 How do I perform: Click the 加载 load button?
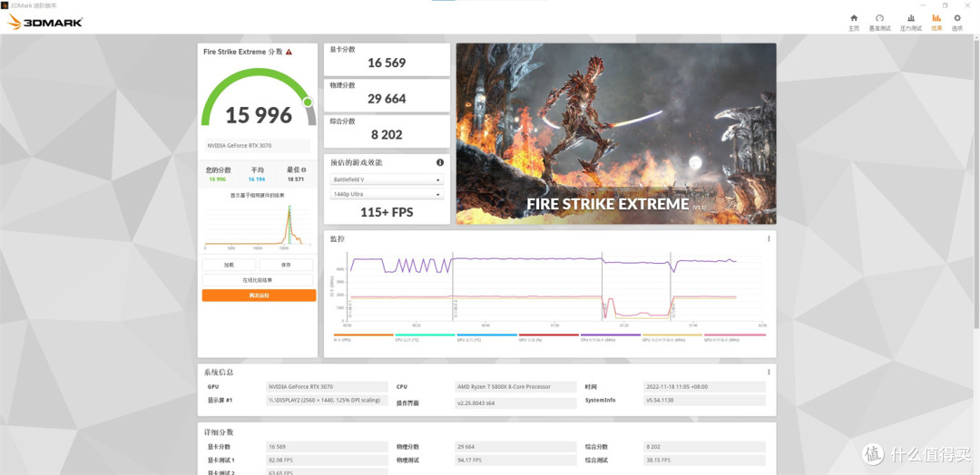click(x=229, y=265)
